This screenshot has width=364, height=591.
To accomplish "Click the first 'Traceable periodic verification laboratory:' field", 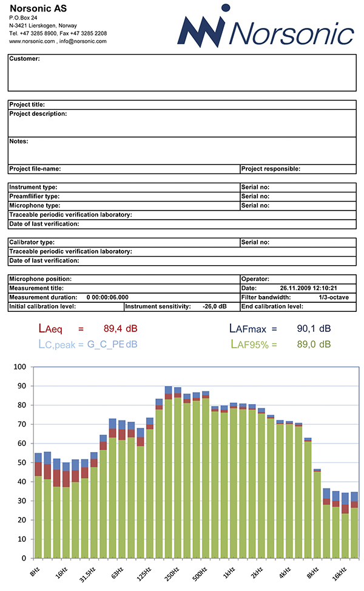I will click(182, 215).
